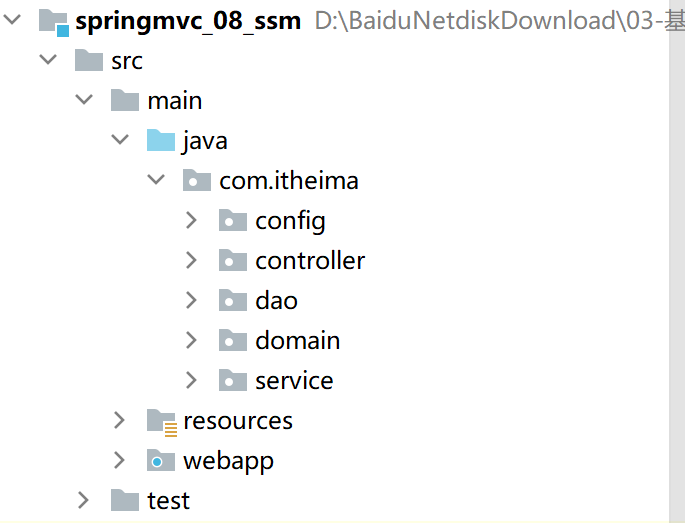Click the com.itheima package icon
Image resolution: width=685 pixels, height=523 pixels.
(x=197, y=181)
